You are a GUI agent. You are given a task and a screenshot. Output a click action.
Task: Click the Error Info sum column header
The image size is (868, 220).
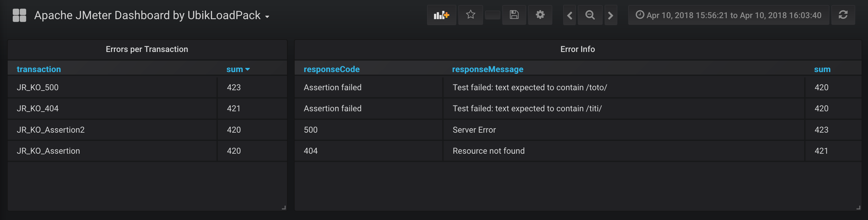click(822, 70)
